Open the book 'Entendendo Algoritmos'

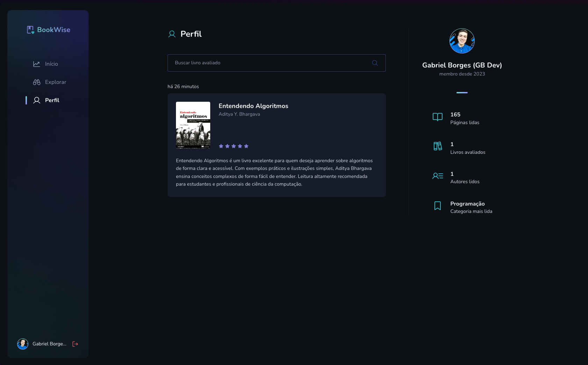253,106
